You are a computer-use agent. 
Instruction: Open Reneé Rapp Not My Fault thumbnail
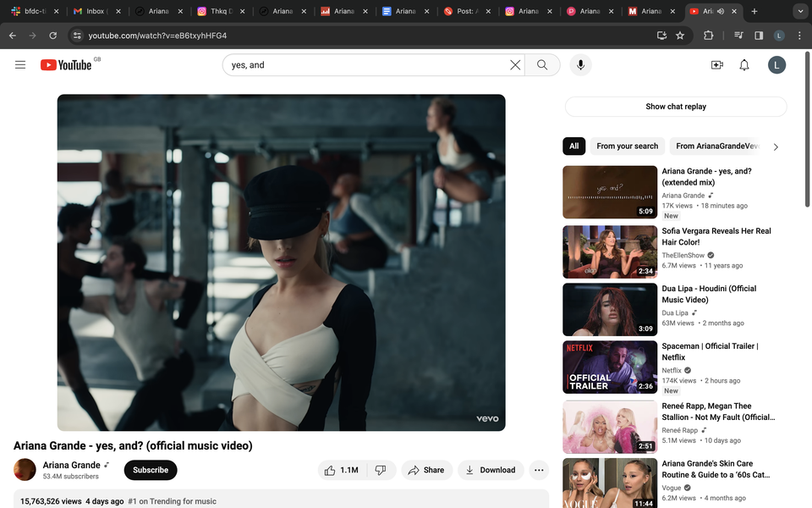coord(610,427)
